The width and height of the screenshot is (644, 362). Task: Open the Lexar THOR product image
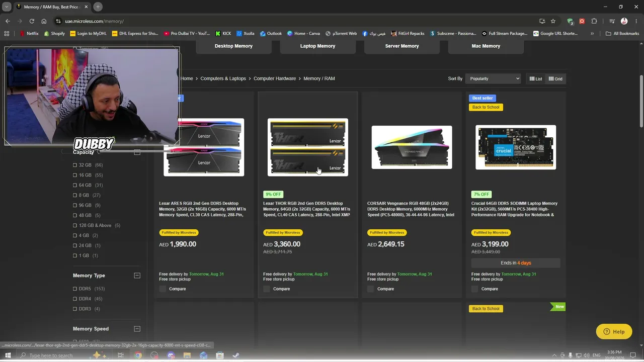pyautogui.click(x=308, y=147)
